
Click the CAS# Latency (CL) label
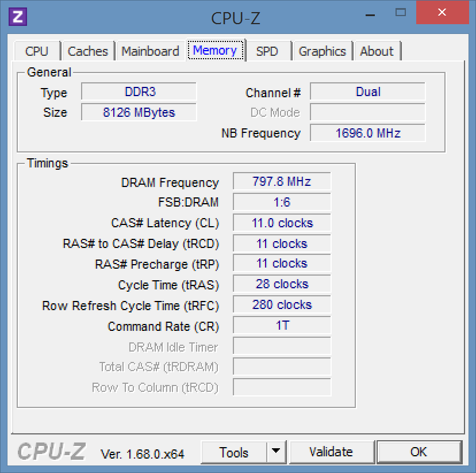[165, 223]
